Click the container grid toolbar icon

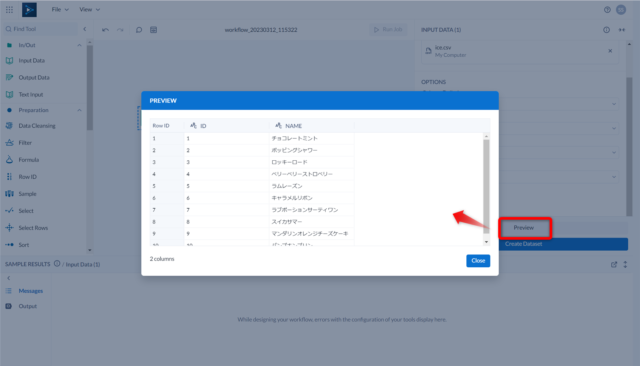(153, 30)
